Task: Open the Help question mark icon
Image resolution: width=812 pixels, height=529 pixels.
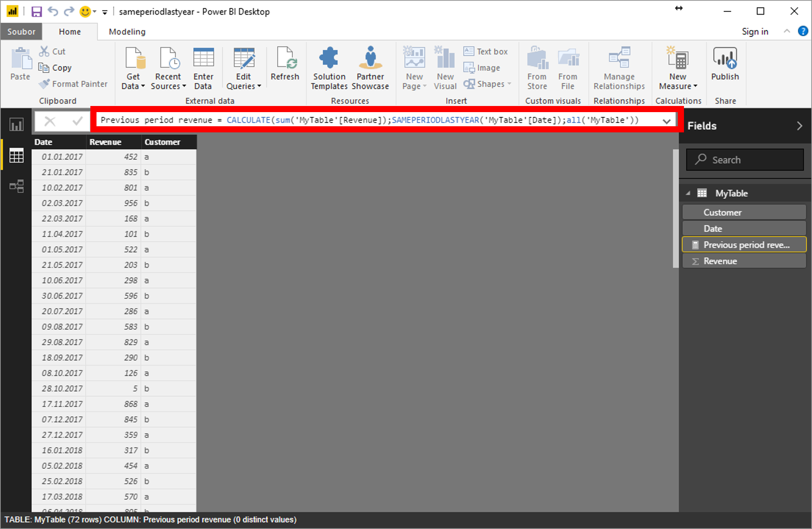Action: (803, 31)
